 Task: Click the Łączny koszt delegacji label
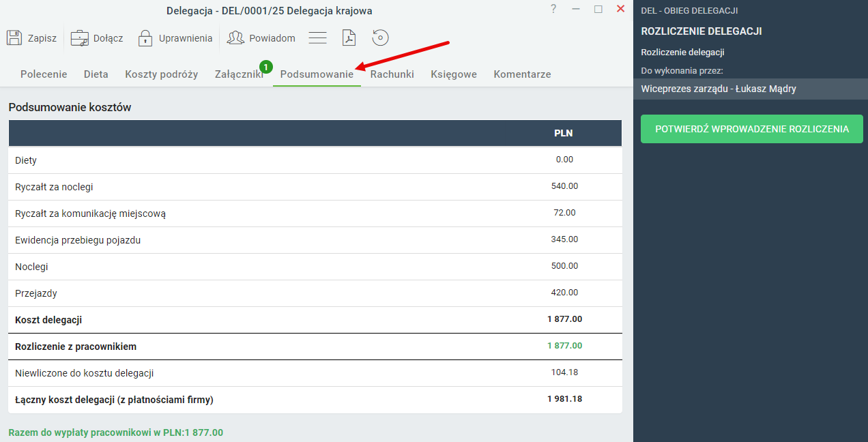[x=114, y=400]
